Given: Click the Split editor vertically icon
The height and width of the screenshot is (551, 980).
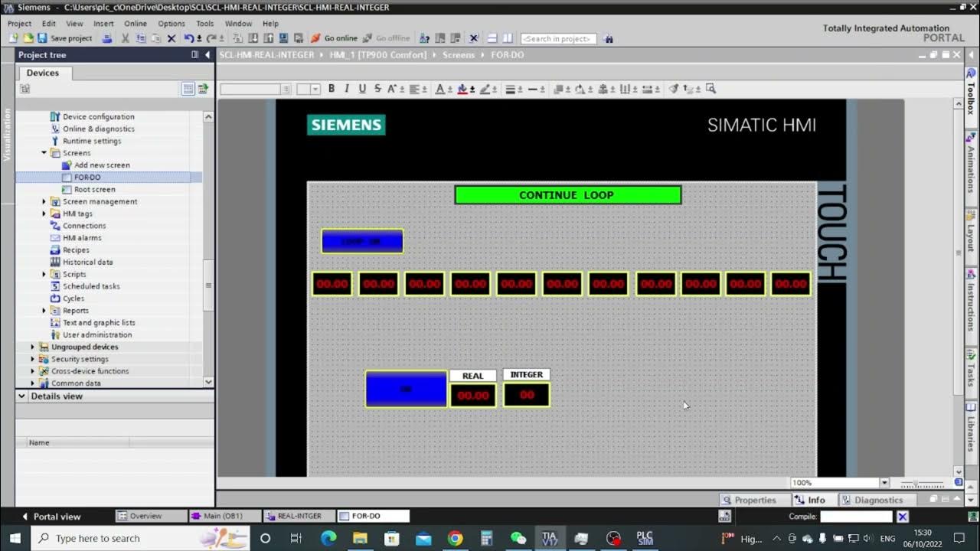Looking at the screenshot, I should [507, 38].
